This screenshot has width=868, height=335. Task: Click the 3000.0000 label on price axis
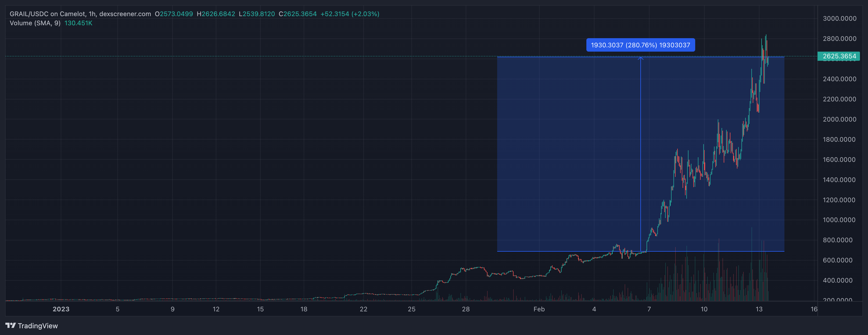[x=839, y=19]
